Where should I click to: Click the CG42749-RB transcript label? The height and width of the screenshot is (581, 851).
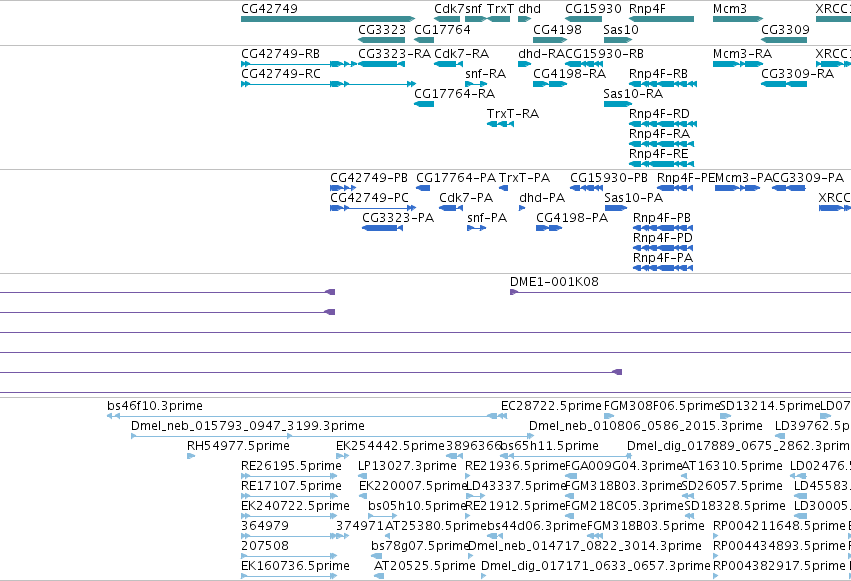[281, 54]
